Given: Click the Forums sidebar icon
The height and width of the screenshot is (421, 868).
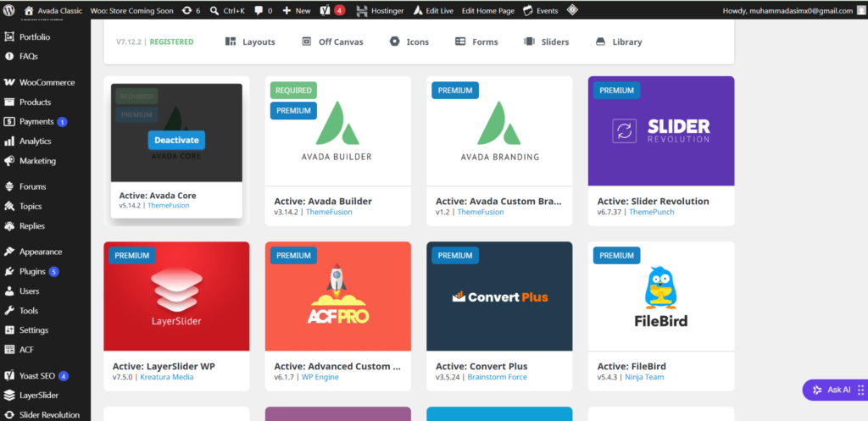Looking at the screenshot, I should pyautogui.click(x=8, y=186).
